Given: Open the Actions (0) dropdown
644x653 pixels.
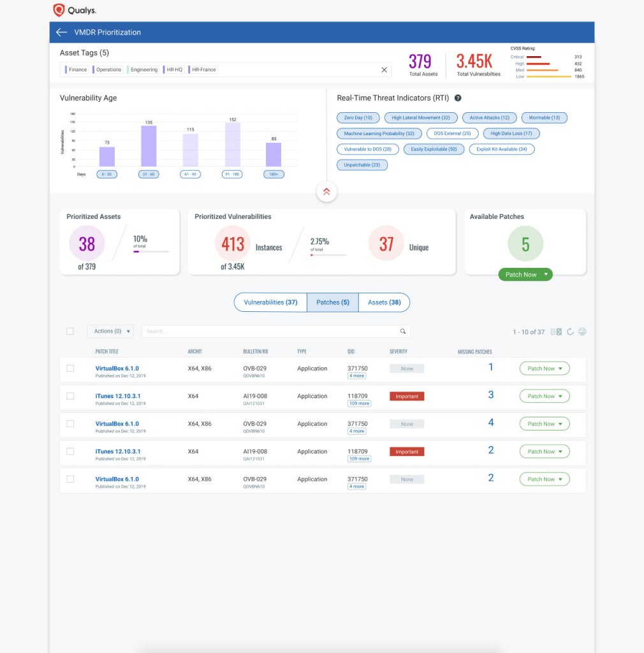Looking at the screenshot, I should coord(110,332).
